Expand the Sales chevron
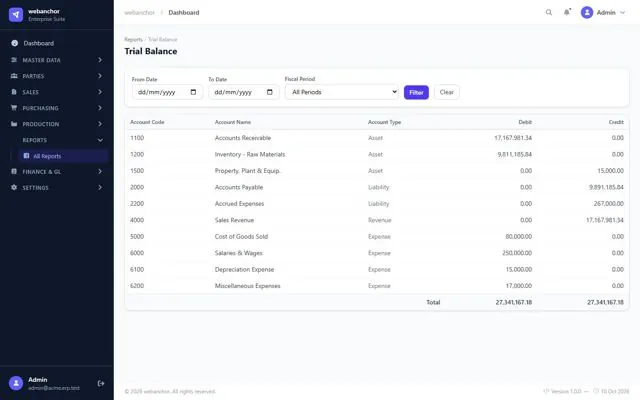The image size is (640, 400). point(100,92)
